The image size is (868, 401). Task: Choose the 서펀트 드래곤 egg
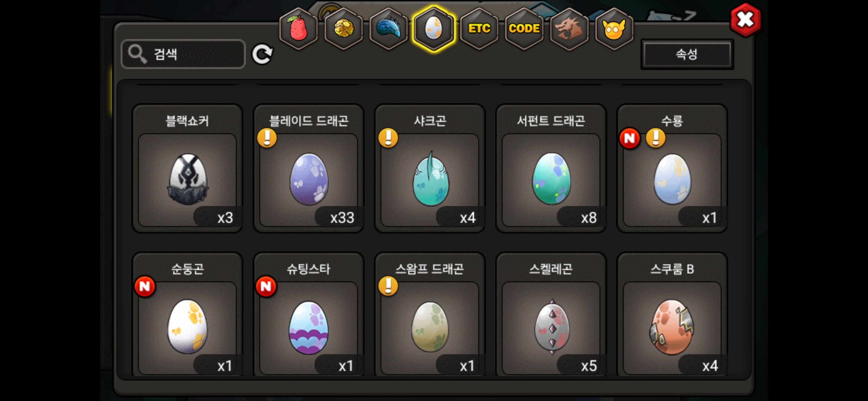click(551, 169)
